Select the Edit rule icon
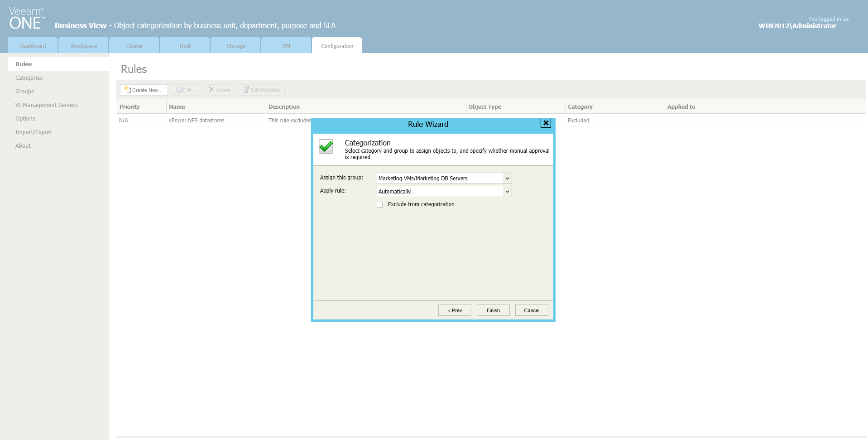Image resolution: width=868 pixels, height=440 pixels. point(178,90)
